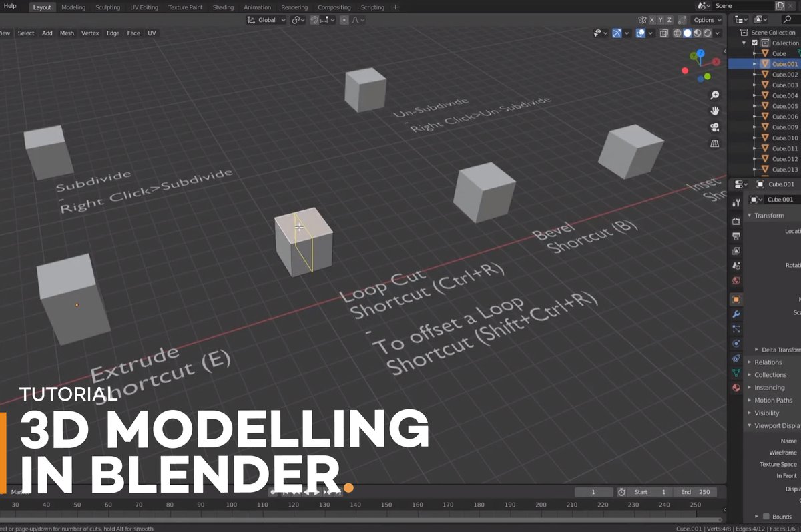This screenshot has height=532, width=801.
Task: Click the stopwatch icon beside Start field
Action: click(x=621, y=492)
